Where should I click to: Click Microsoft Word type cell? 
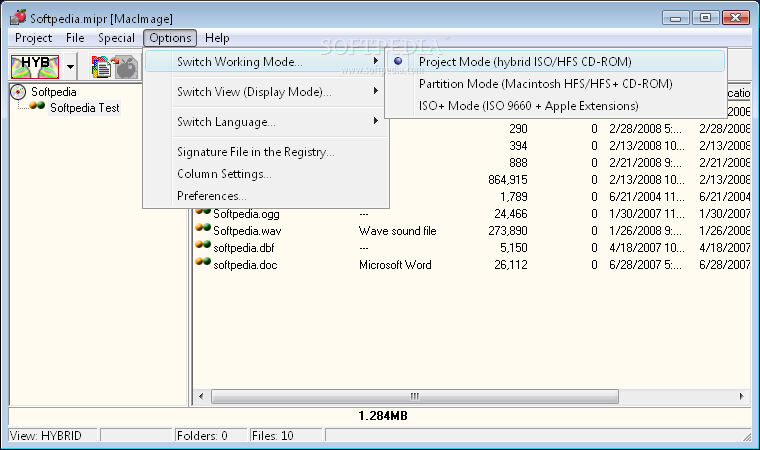tap(395, 265)
